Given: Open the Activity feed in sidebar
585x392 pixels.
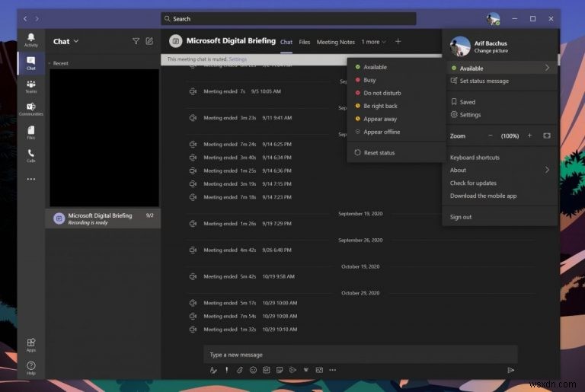Looking at the screenshot, I should click(31, 40).
